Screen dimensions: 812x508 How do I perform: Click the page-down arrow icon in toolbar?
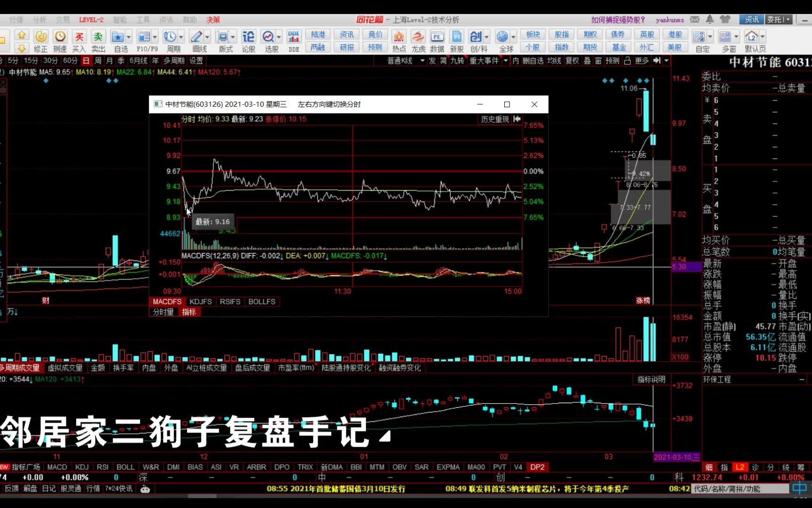pos(22,48)
